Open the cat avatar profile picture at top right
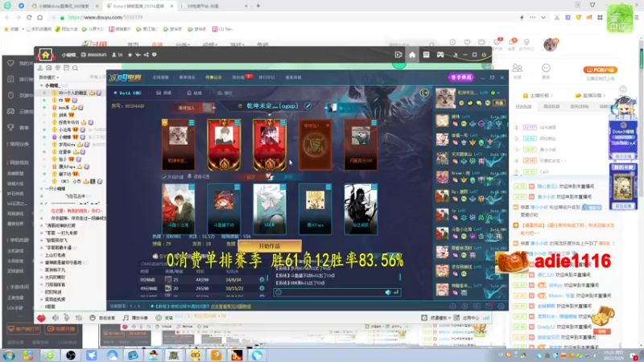The width and height of the screenshot is (644, 362). pos(446,98)
